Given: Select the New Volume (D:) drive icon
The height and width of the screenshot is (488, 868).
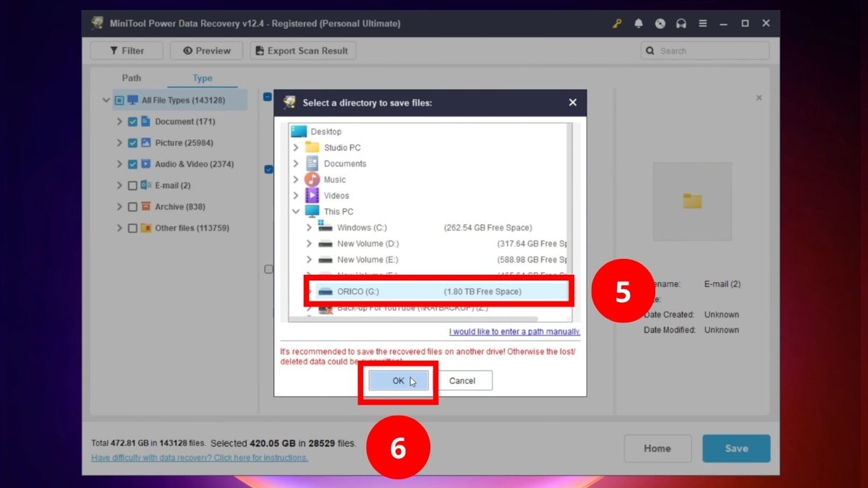Looking at the screenshot, I should [x=325, y=244].
